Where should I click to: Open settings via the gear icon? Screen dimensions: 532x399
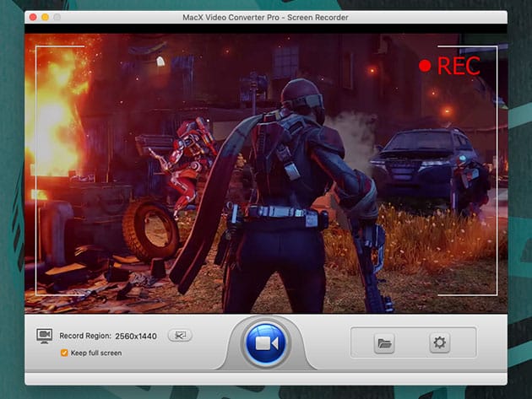click(x=439, y=342)
